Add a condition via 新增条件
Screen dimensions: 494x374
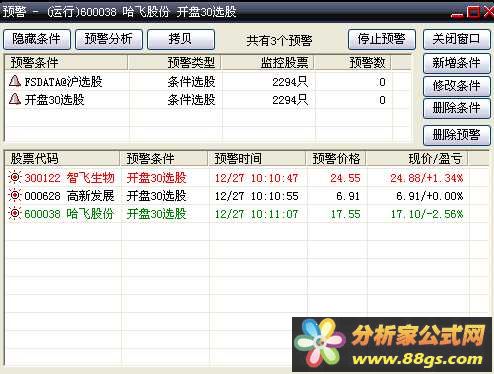457,63
